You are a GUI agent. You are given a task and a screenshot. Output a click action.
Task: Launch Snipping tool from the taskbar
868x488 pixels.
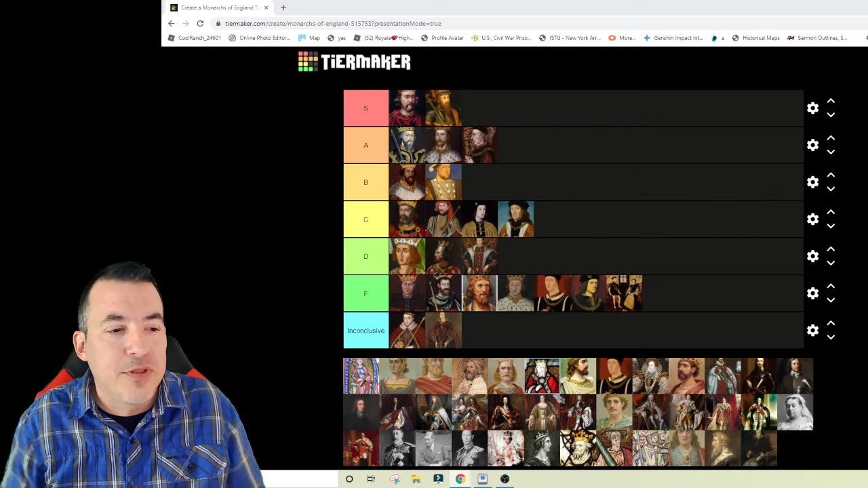[394, 479]
